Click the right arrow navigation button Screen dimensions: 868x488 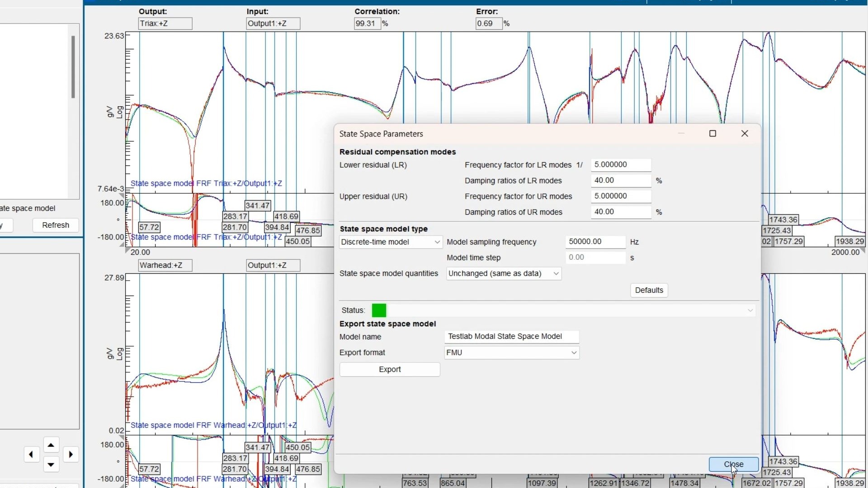[71, 455]
